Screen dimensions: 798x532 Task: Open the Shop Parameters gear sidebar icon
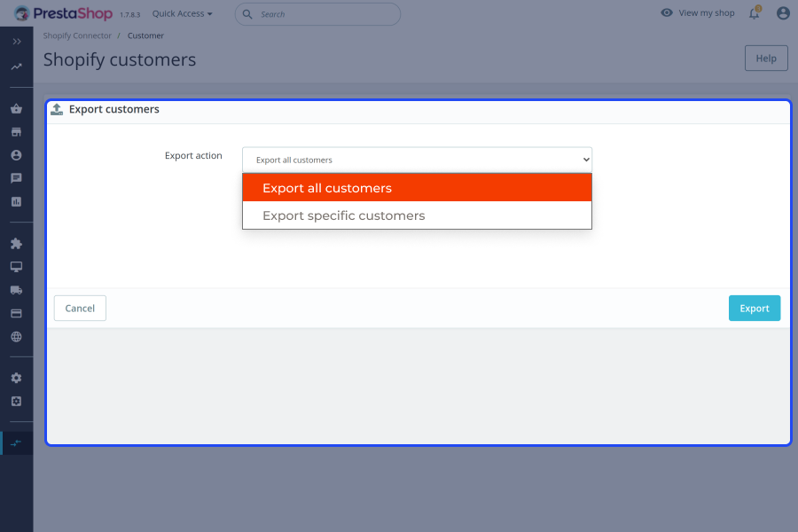click(16, 378)
